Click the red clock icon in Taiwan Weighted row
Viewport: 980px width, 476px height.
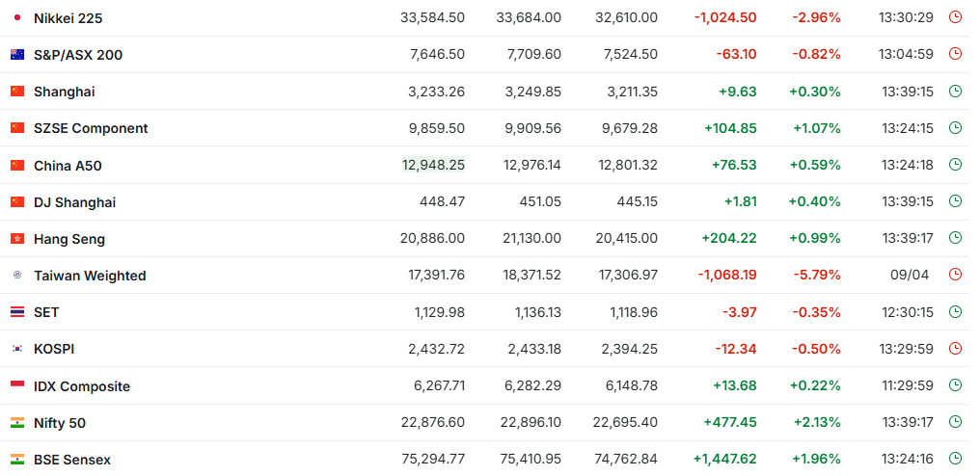(x=955, y=275)
